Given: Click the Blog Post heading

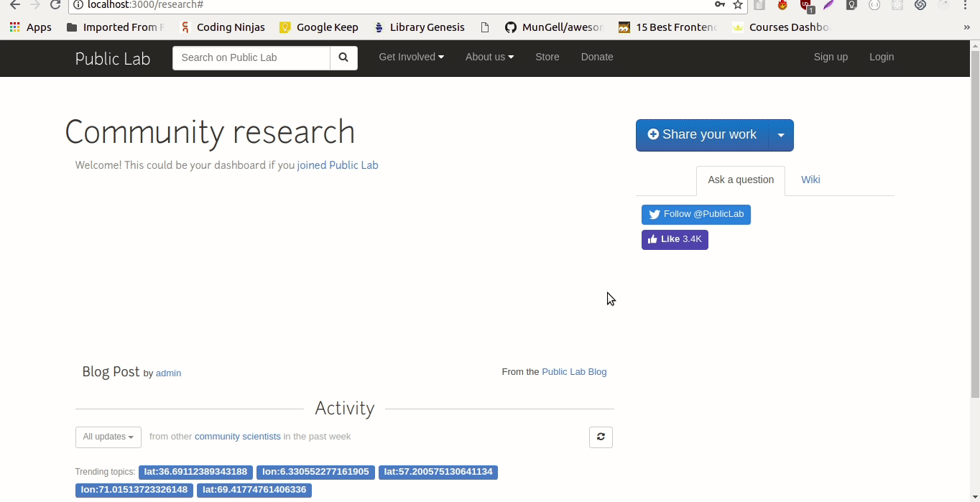Looking at the screenshot, I should pyautogui.click(x=111, y=372).
